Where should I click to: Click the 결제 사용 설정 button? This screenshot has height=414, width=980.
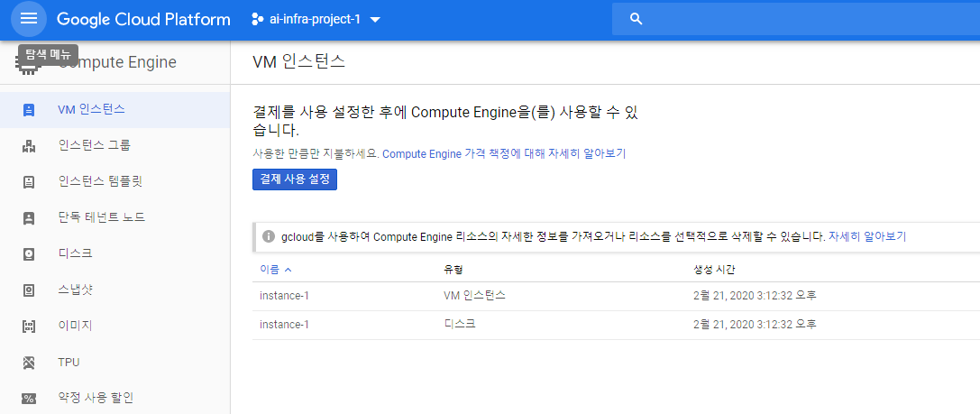(x=295, y=179)
